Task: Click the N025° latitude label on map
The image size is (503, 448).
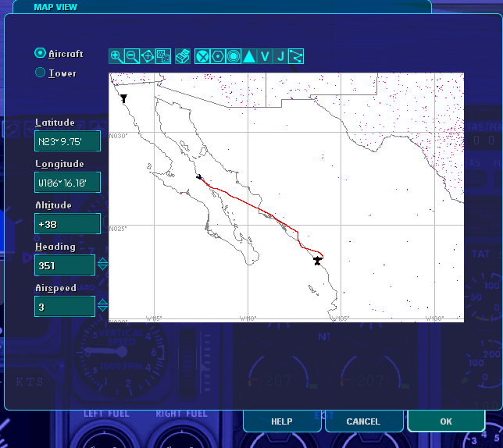Action: click(118, 229)
